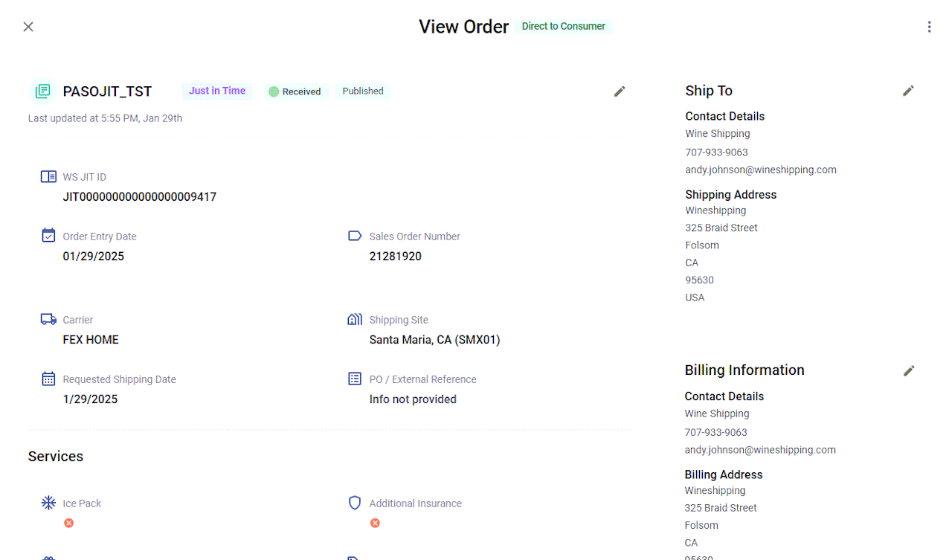This screenshot has width=952, height=560.
Task: Edit the Billing Information section
Action: [x=908, y=370]
